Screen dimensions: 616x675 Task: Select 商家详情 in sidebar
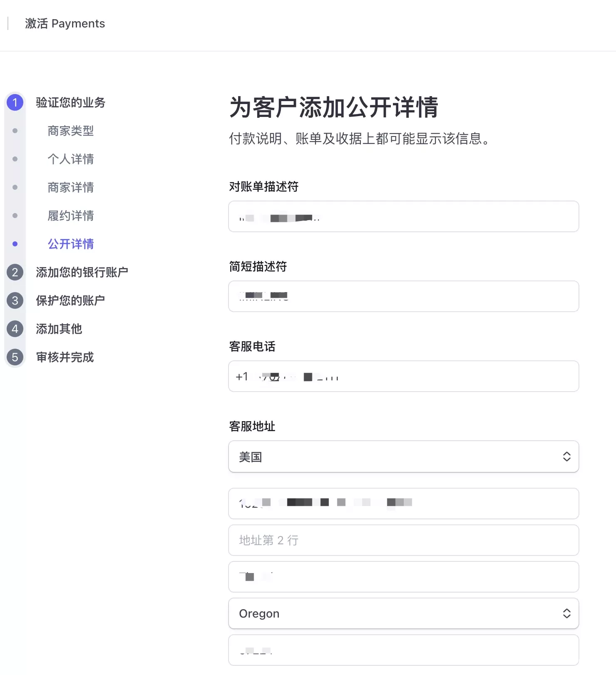70,187
